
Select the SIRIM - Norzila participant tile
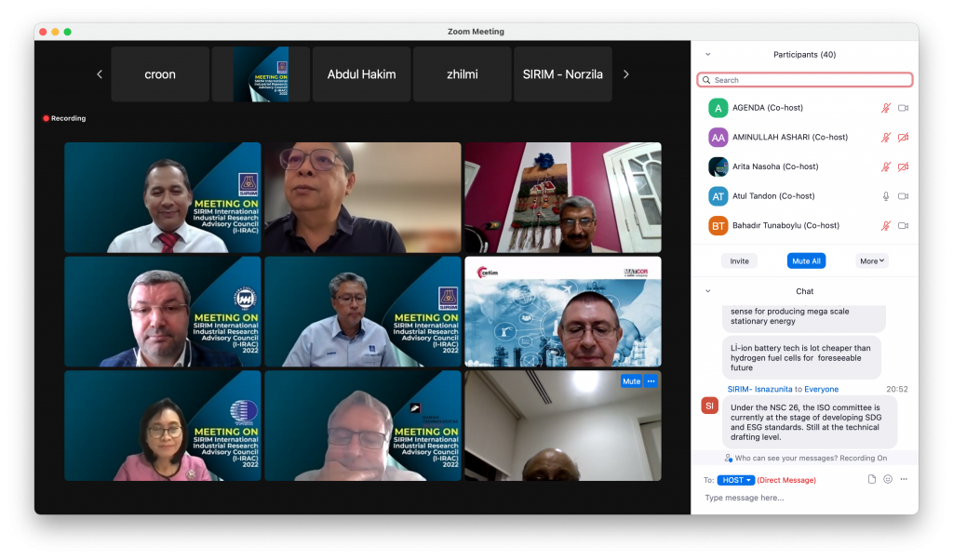tap(563, 74)
